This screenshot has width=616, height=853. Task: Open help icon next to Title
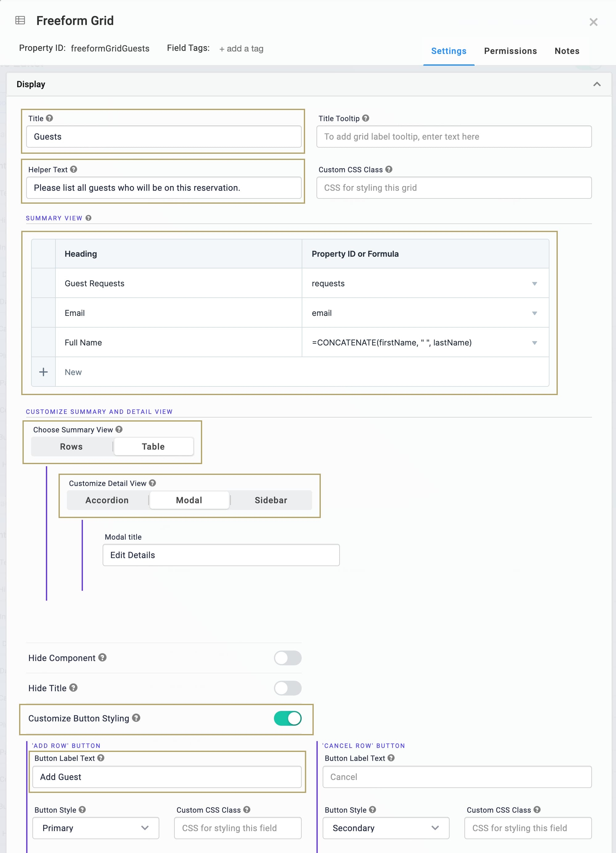coord(49,118)
